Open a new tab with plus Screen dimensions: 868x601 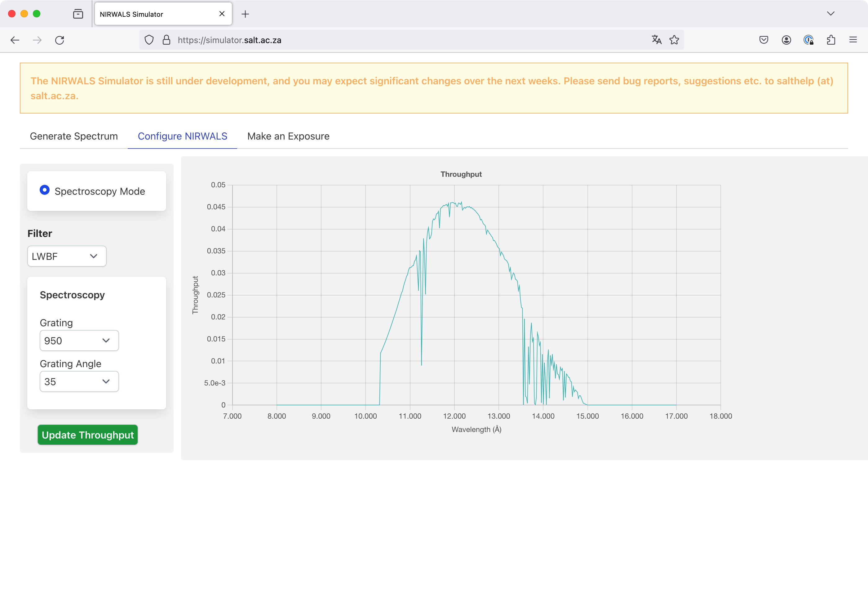245,14
